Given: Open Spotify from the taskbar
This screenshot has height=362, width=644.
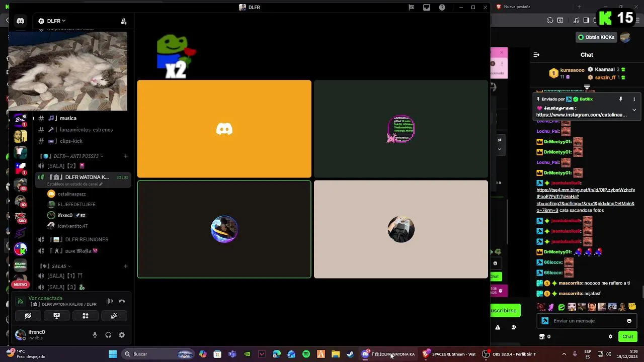Looking at the screenshot, I should [x=306, y=354].
